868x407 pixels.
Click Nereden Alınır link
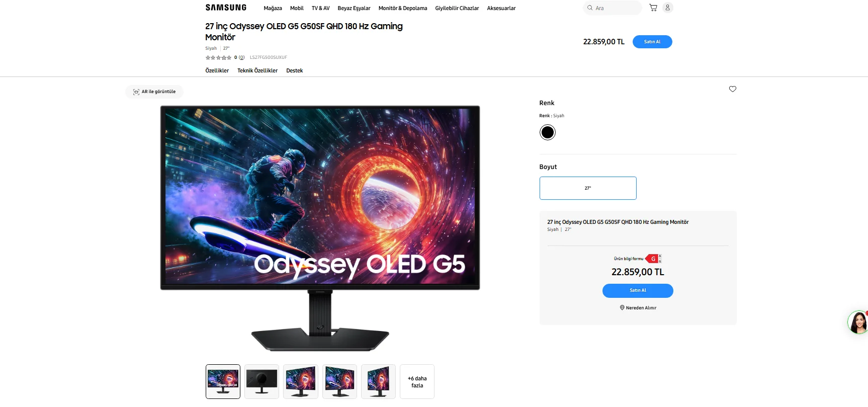(638, 308)
